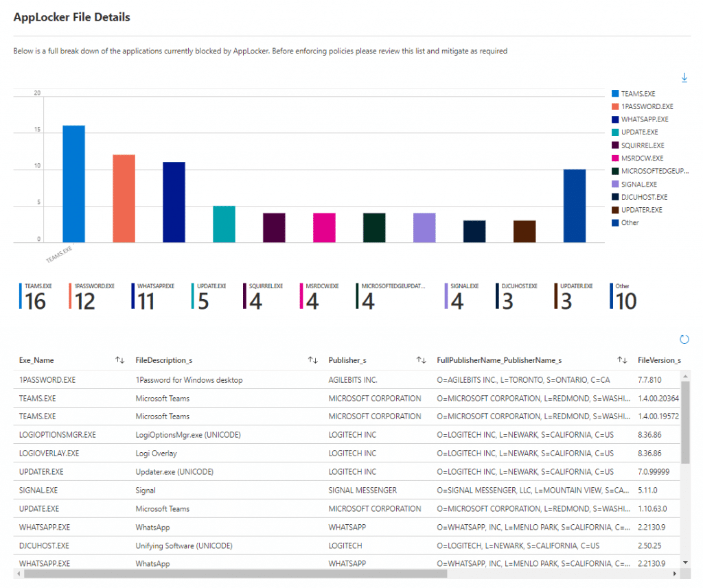Click the download chart data icon

coord(684,78)
